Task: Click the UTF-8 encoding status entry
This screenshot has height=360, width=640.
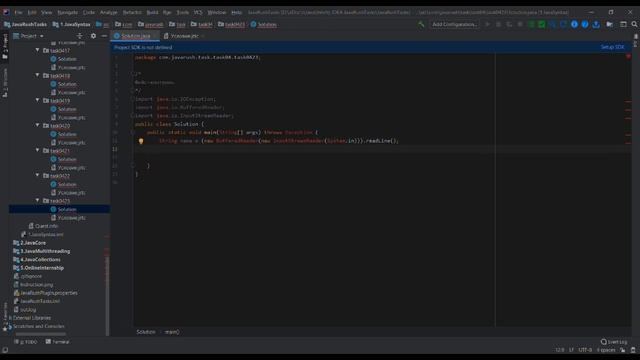Action: [x=585, y=350]
